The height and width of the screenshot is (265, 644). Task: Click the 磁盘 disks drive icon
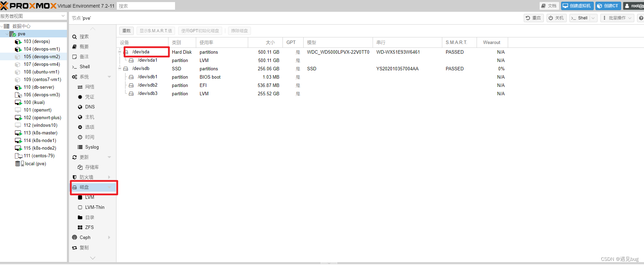(75, 187)
